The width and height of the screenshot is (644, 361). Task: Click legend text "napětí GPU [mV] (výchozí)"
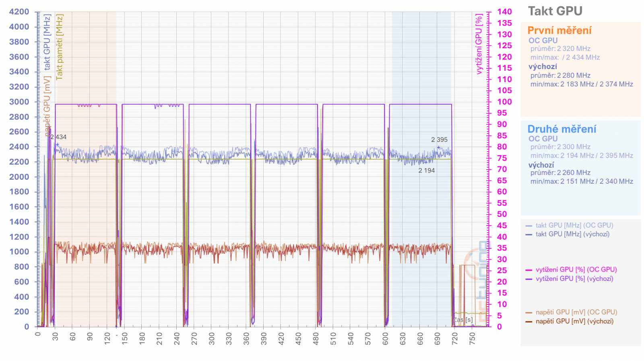pos(575,321)
